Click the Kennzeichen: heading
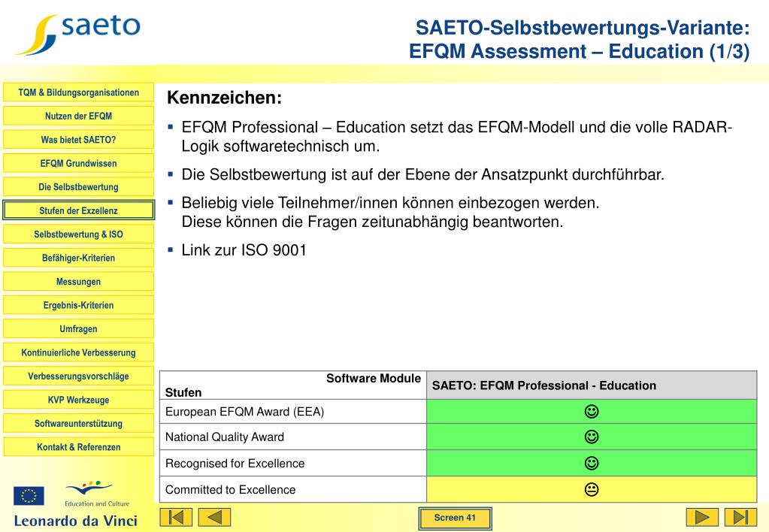 [225, 98]
